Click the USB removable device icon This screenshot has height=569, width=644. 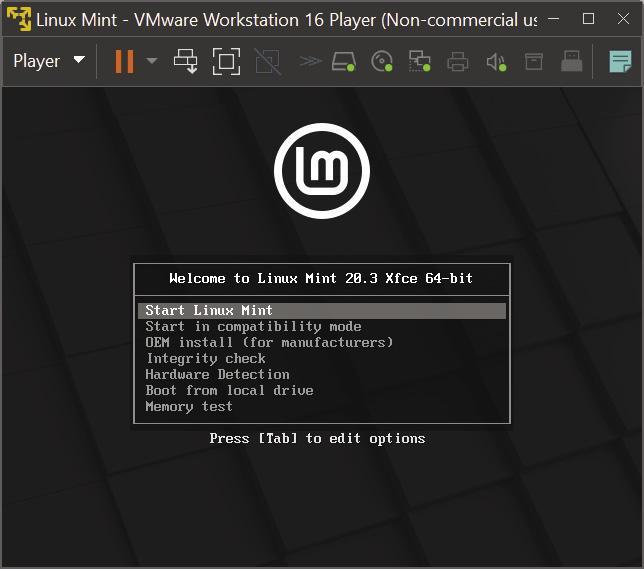(x=572, y=61)
